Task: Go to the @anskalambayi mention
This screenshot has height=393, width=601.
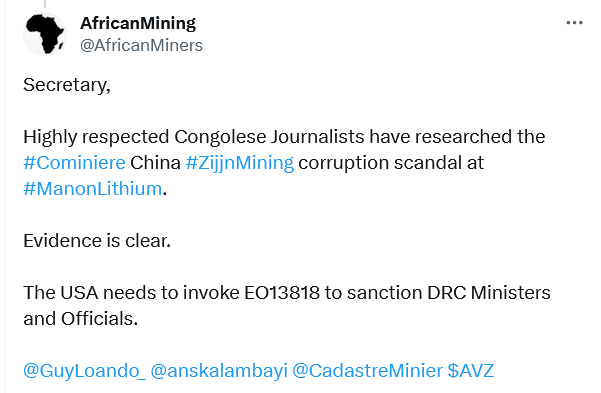Action: pyautogui.click(x=219, y=371)
